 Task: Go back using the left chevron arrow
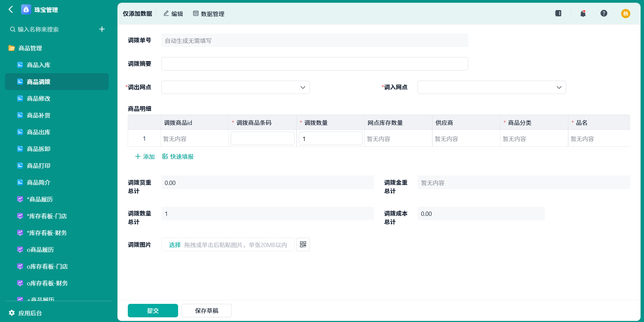[x=11, y=9]
